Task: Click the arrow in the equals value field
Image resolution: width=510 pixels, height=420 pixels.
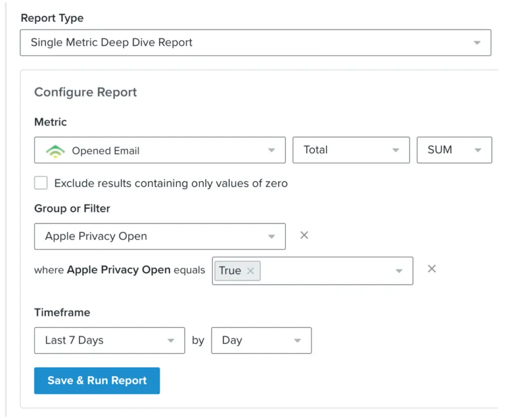Action: point(398,271)
